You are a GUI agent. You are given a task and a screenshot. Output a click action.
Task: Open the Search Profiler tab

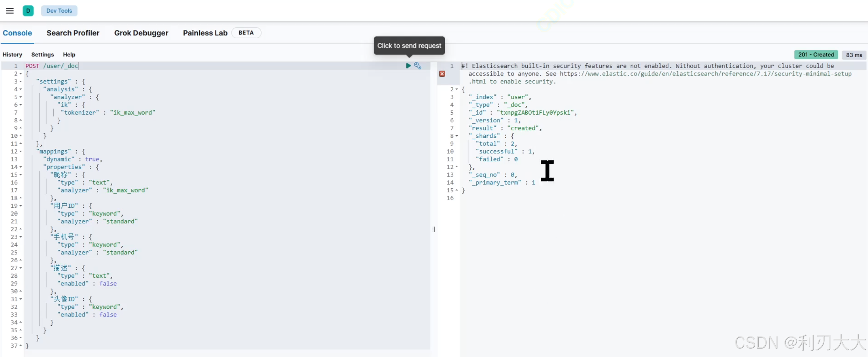pos(73,33)
